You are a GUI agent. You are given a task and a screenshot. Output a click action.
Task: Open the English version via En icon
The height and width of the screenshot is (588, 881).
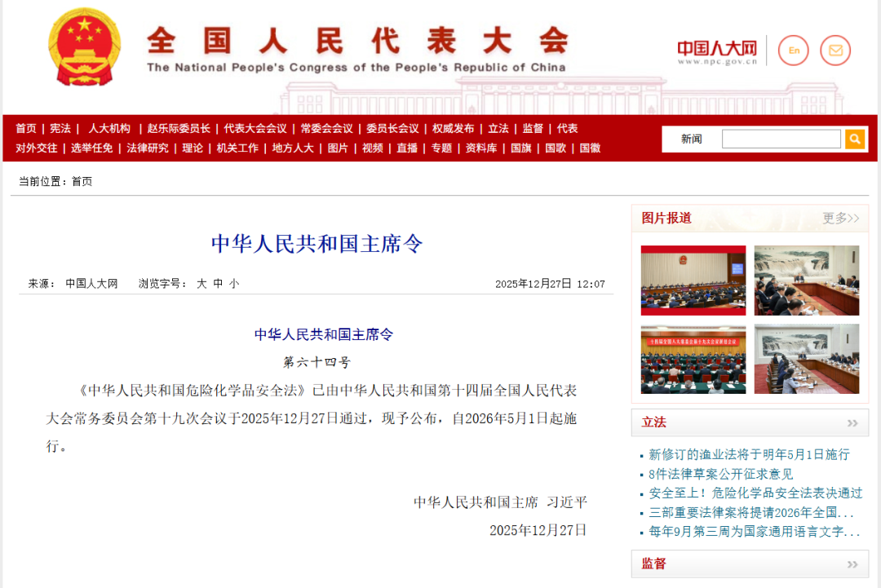click(794, 50)
